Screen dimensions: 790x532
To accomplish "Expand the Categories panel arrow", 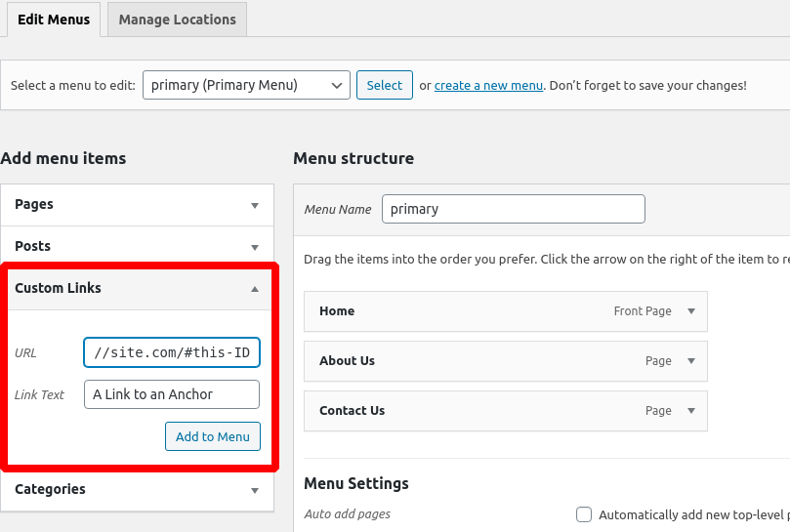I will point(255,490).
